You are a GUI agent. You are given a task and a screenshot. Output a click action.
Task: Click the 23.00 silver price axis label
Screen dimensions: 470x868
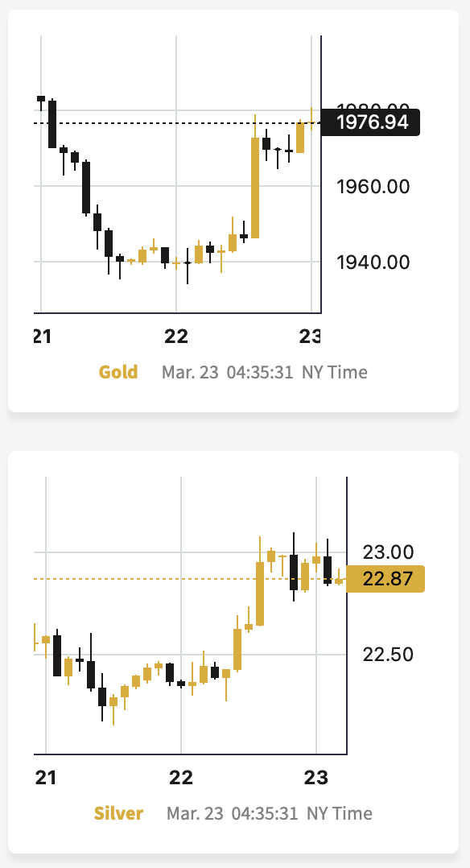(388, 552)
